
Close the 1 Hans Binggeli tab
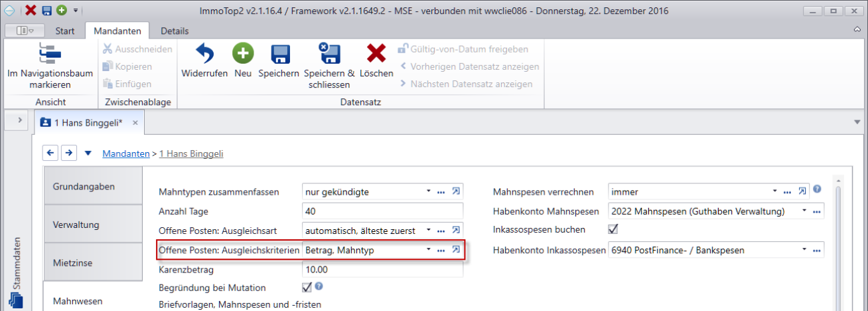coord(135,123)
